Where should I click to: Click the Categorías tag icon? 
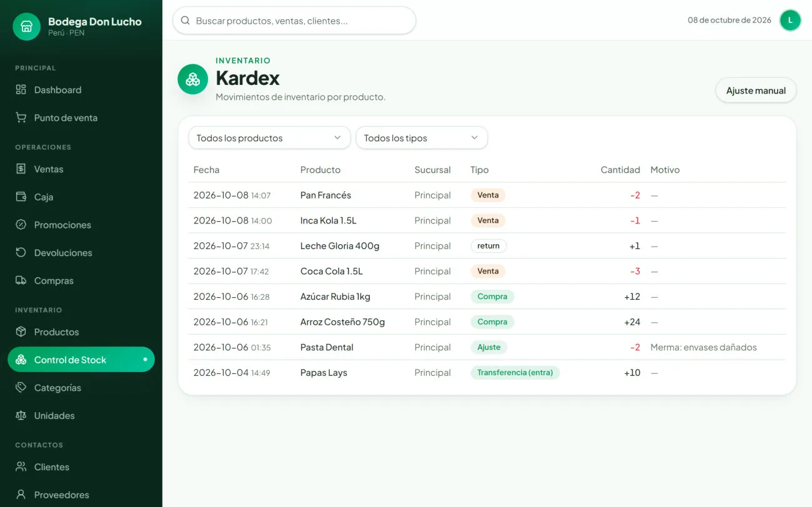tap(21, 388)
